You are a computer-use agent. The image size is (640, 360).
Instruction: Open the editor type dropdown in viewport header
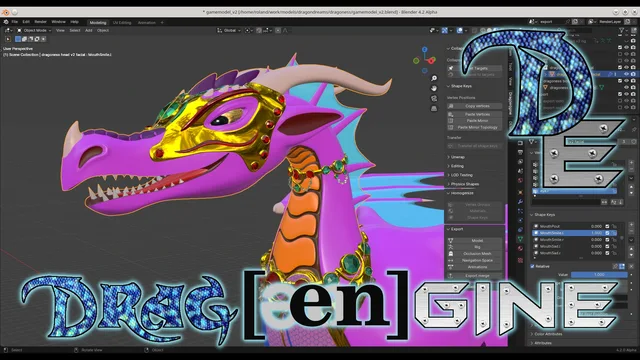pyautogui.click(x=8, y=30)
